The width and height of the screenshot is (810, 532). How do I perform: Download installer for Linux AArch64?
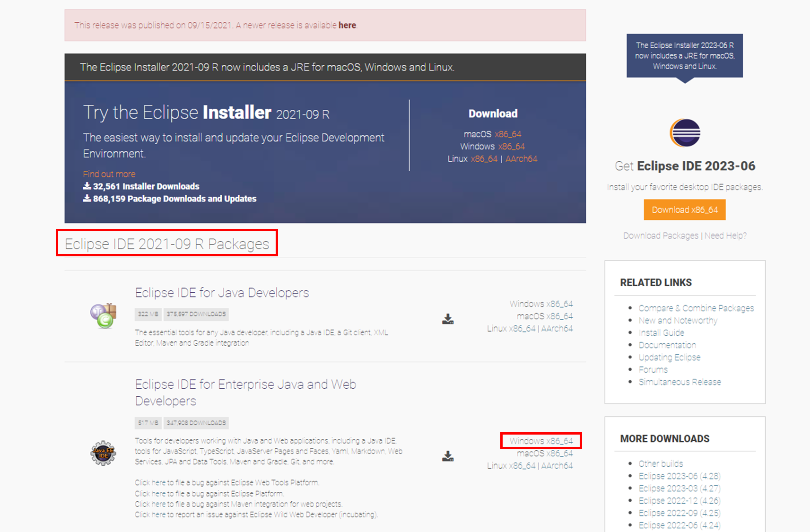point(521,159)
